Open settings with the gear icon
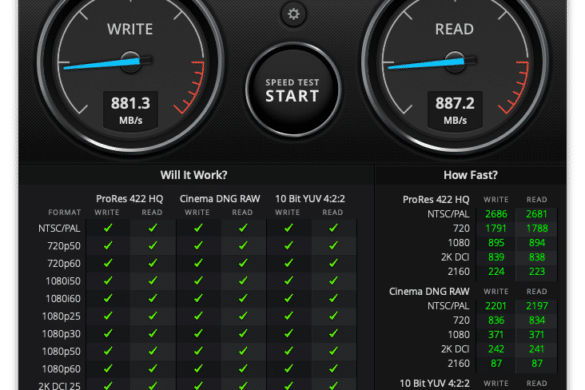 (293, 14)
